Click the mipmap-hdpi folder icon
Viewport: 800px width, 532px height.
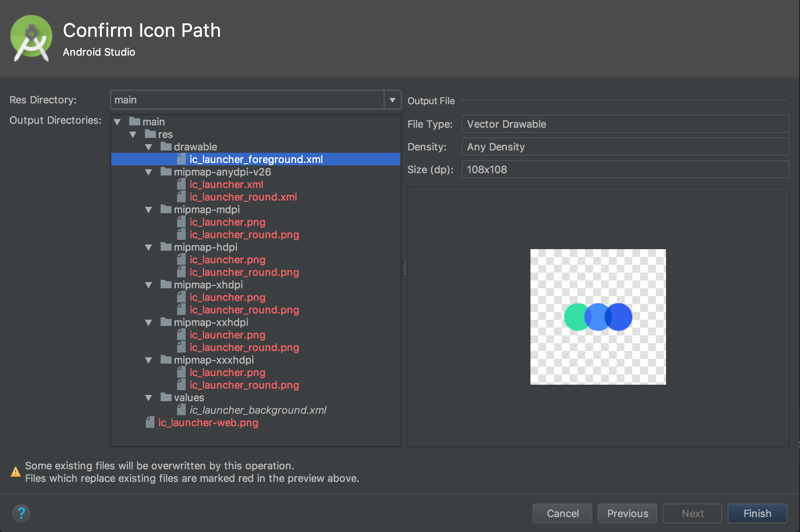pyautogui.click(x=166, y=246)
